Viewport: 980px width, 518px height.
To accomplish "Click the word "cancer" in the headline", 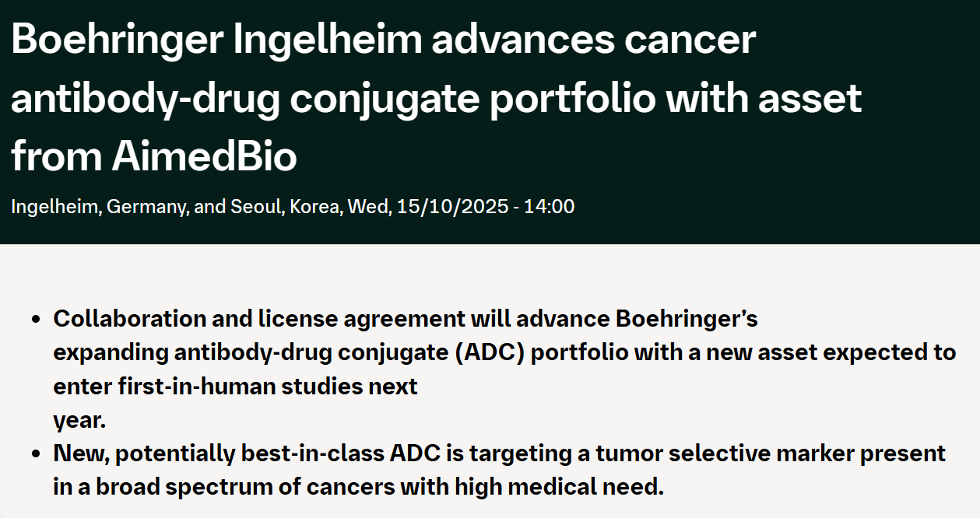I will click(690, 39).
